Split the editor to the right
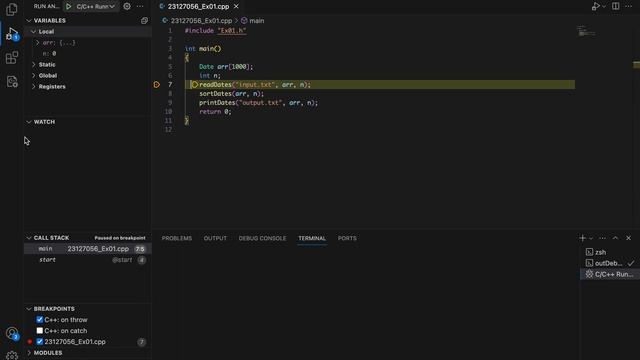 [616, 7]
